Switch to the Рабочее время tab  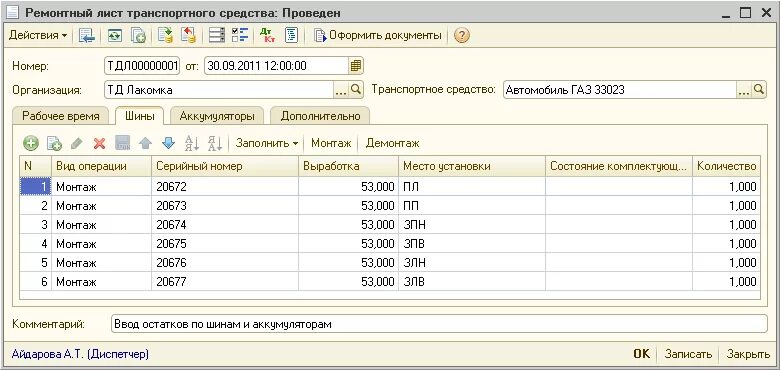click(61, 116)
